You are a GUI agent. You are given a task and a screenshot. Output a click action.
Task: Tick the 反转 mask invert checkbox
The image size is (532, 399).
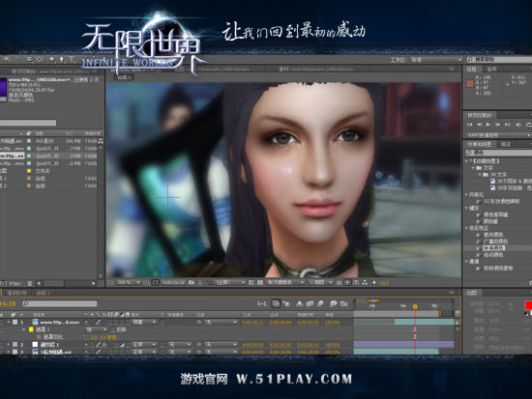click(x=113, y=329)
